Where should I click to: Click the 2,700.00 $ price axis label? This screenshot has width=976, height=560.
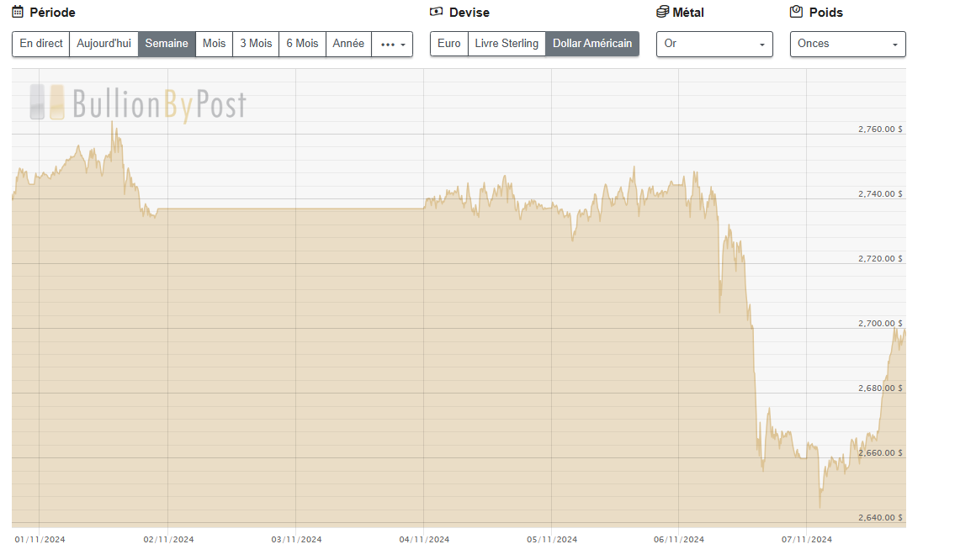880,324
